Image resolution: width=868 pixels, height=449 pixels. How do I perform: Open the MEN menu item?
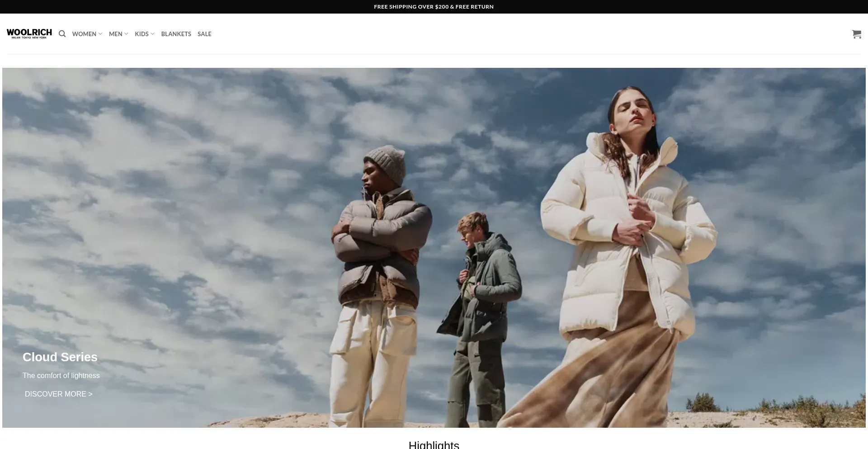(115, 34)
